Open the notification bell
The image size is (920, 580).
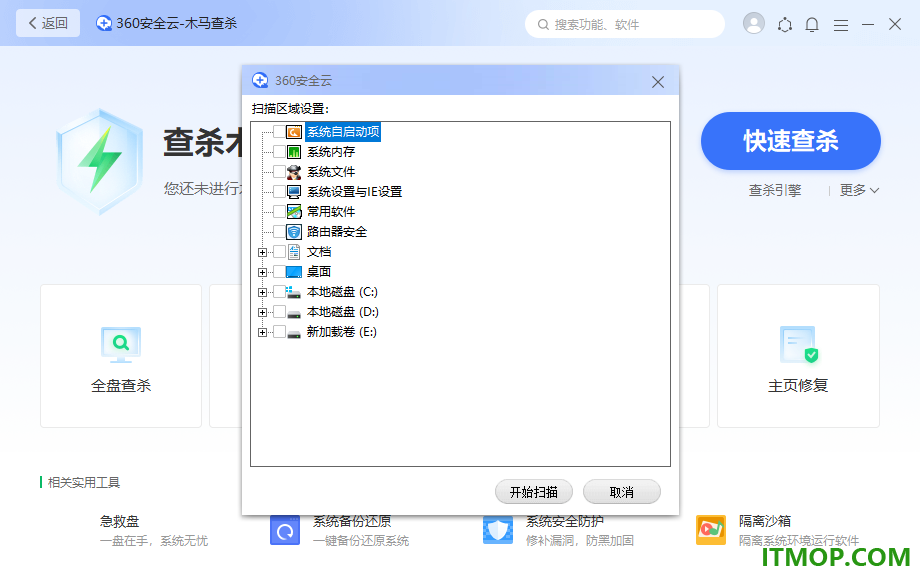pyautogui.click(x=812, y=25)
